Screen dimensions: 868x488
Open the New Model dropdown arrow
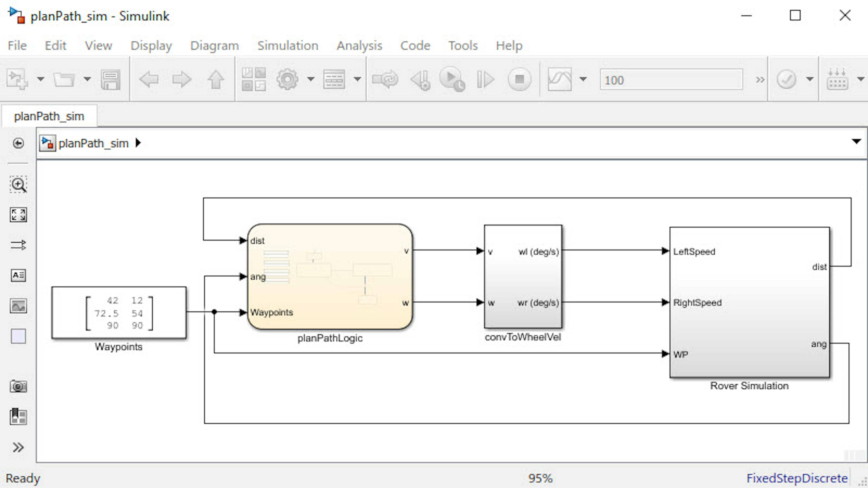click(x=41, y=80)
